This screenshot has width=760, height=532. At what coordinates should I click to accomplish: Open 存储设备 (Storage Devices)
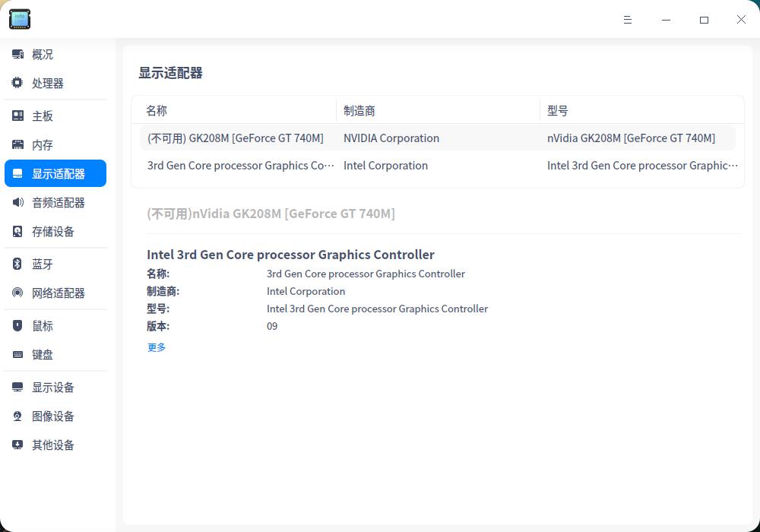coord(53,231)
